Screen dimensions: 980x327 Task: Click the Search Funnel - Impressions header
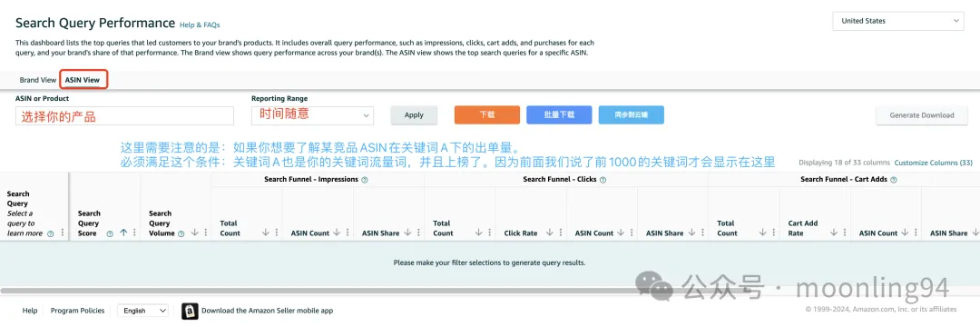tap(310, 180)
